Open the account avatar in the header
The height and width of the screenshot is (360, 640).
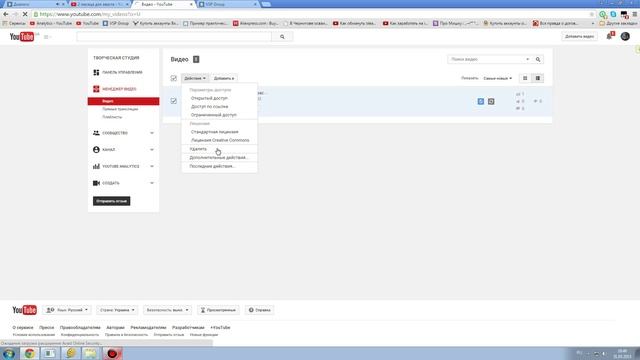click(x=625, y=36)
